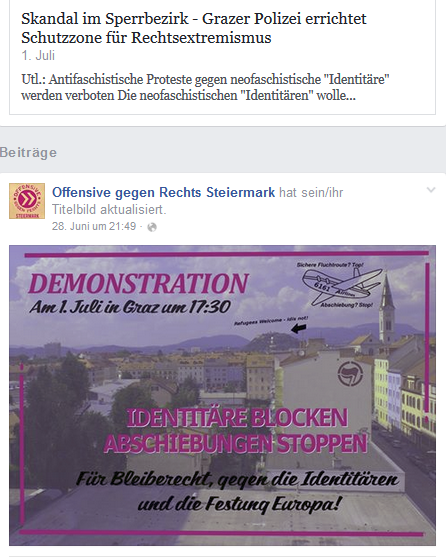Open the demonstration cover photo
This screenshot has height=558, width=446.
(222, 395)
